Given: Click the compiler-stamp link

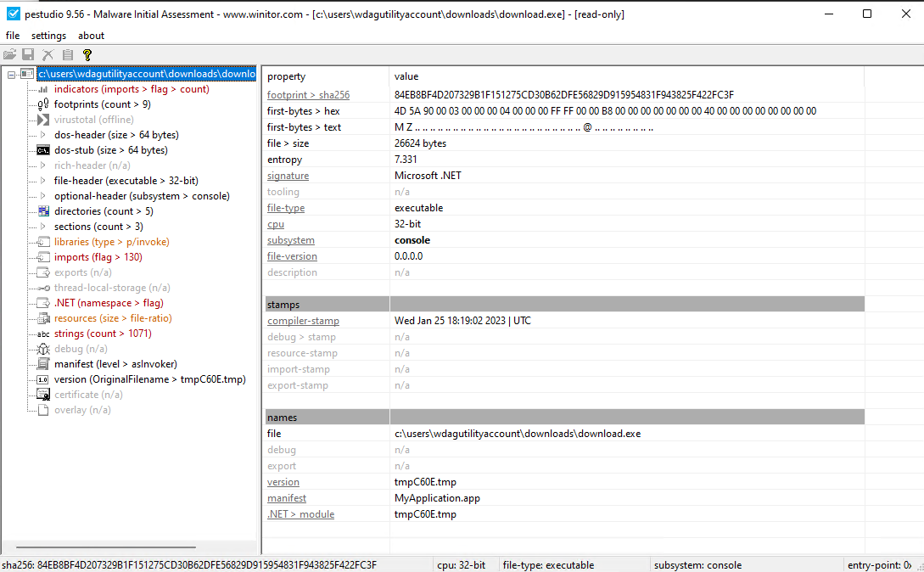Looking at the screenshot, I should pos(303,321).
